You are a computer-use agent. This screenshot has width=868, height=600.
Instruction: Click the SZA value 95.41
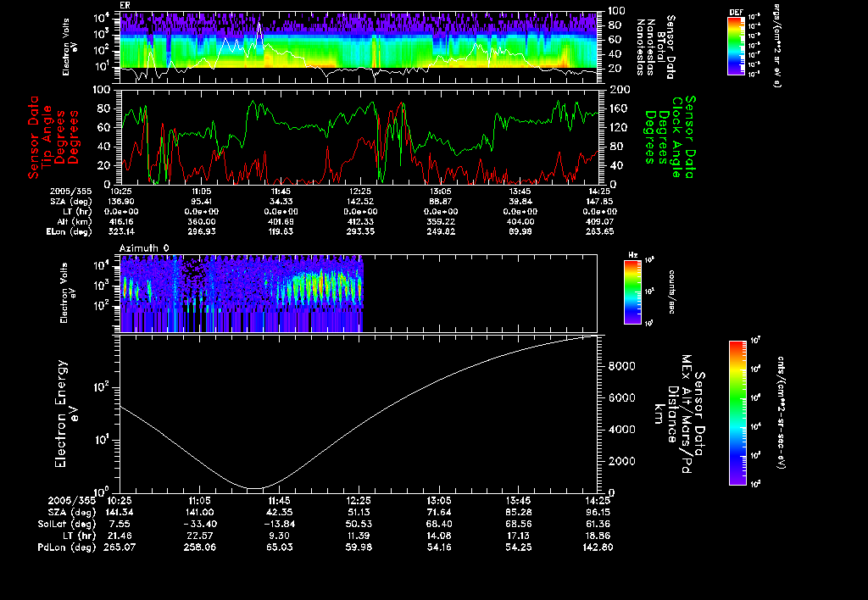201,202
